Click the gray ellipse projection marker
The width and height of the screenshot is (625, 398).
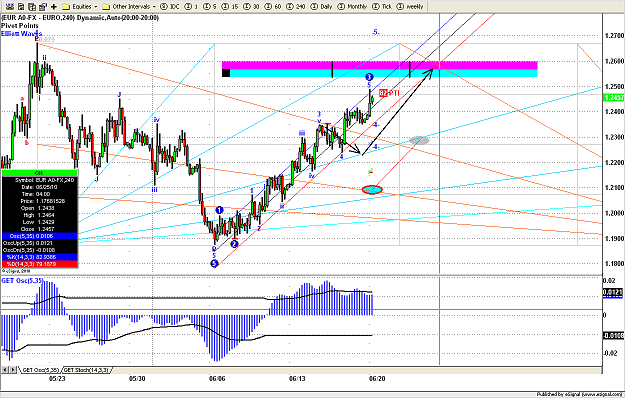pyautogui.click(x=419, y=140)
